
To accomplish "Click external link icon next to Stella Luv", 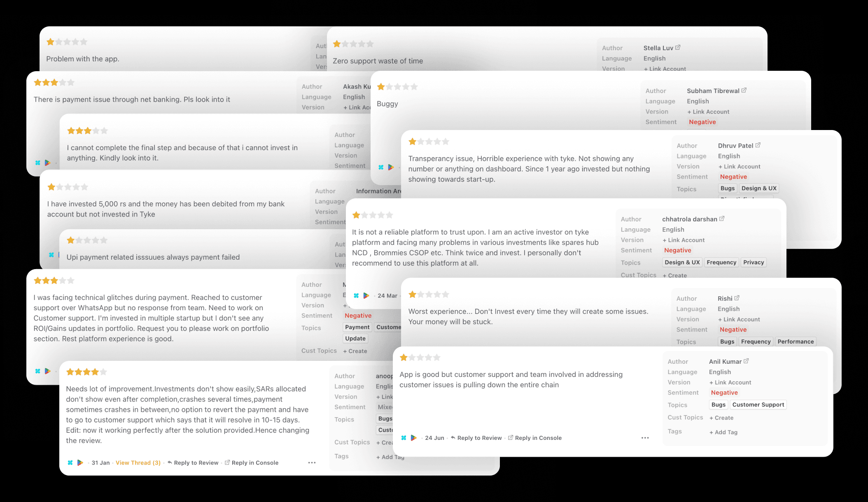I will tap(678, 48).
